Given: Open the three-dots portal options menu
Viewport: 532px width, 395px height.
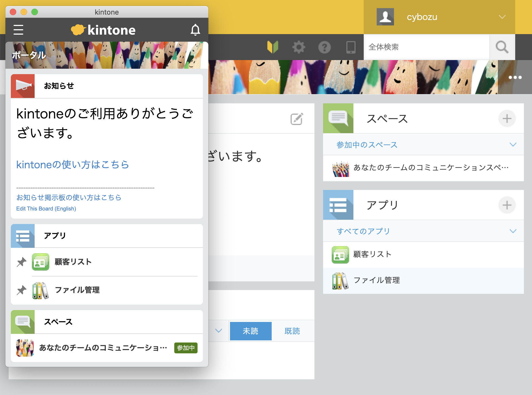Looking at the screenshot, I should pos(515,77).
